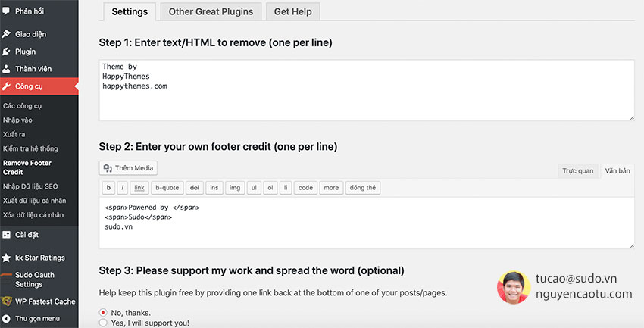Click the Giao diện paintbrush icon
This screenshot has width=644, height=328.
6,34
